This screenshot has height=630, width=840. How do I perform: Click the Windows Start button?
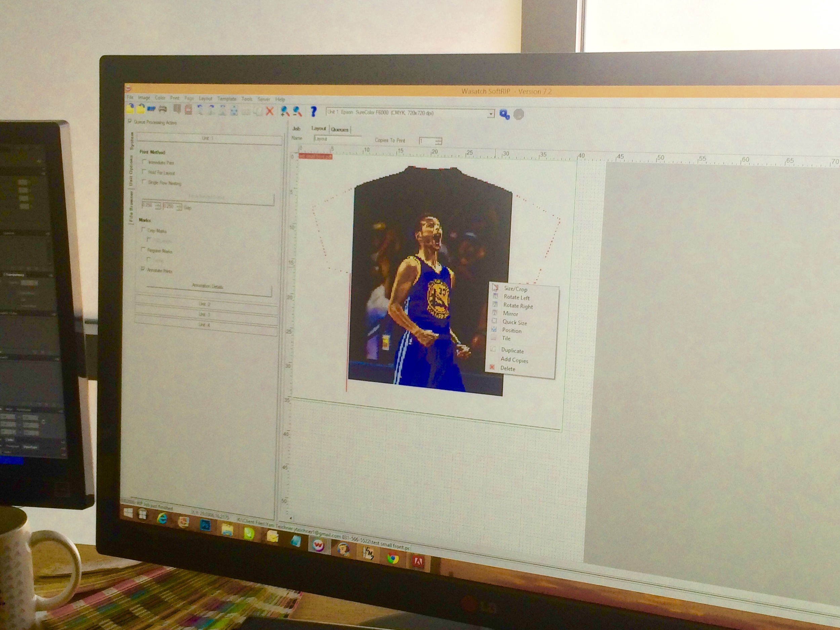click(x=128, y=513)
